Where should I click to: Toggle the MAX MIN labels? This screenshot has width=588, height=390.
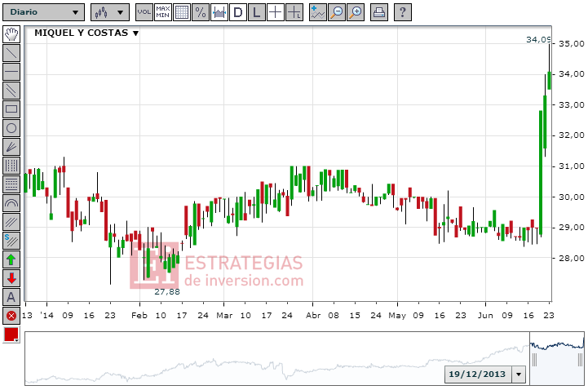coord(163,12)
